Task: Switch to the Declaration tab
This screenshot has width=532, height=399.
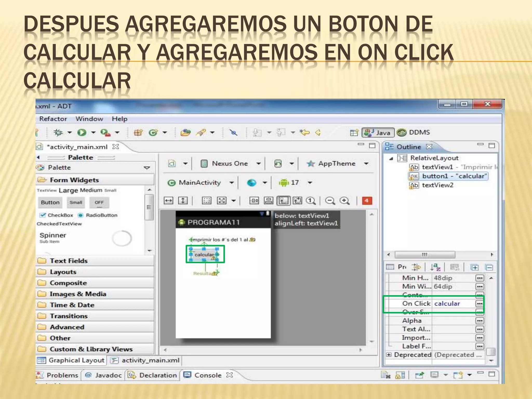Action: (x=153, y=375)
